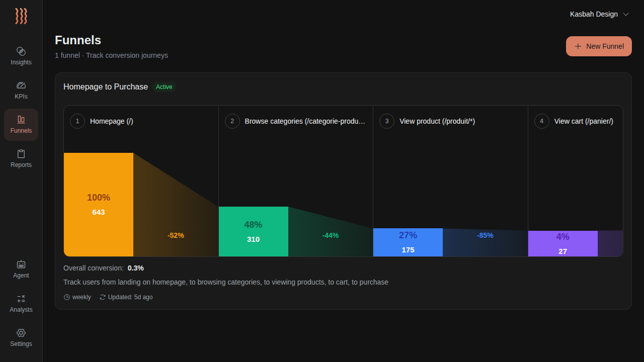Create a funnel with New Funnel button
The image size is (644, 362).
[x=599, y=46]
